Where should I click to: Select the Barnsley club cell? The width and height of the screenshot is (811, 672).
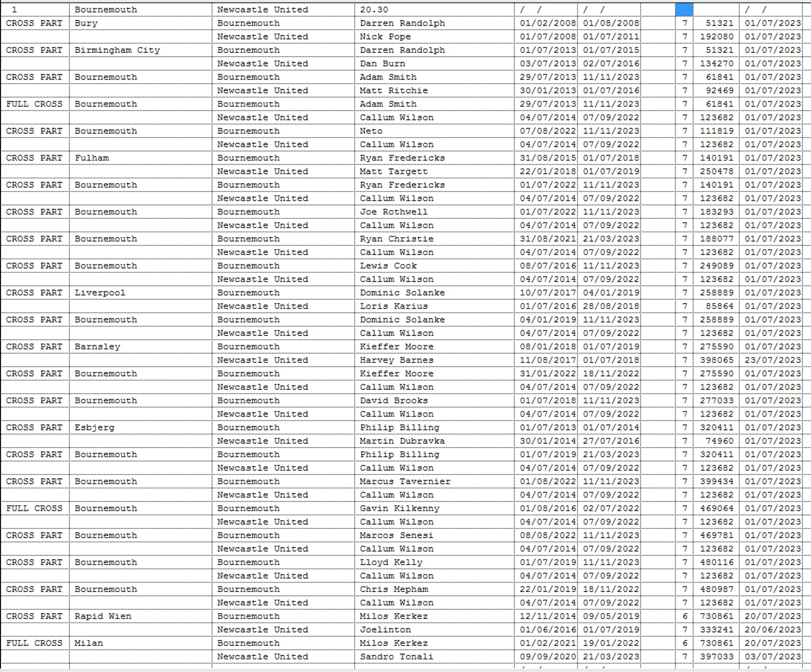coord(141,347)
